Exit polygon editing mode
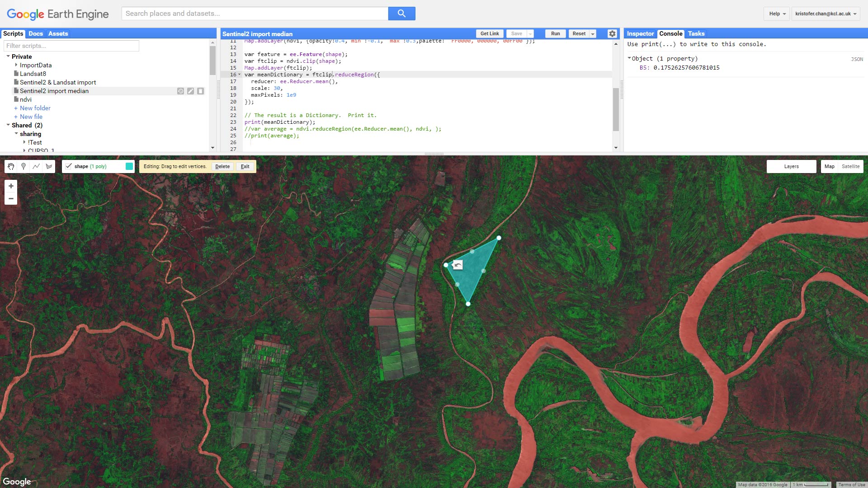 [245, 166]
